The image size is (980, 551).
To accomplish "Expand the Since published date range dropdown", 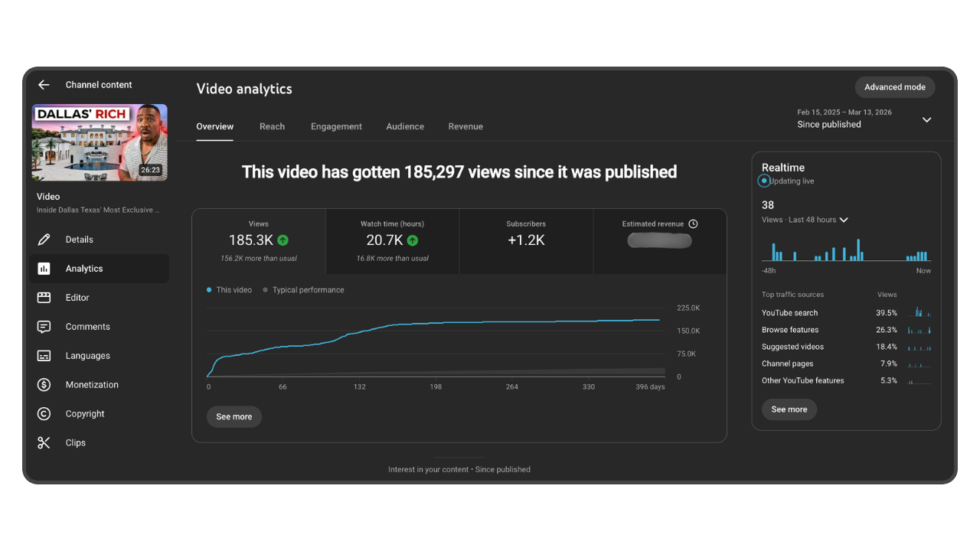I will pos(926,119).
